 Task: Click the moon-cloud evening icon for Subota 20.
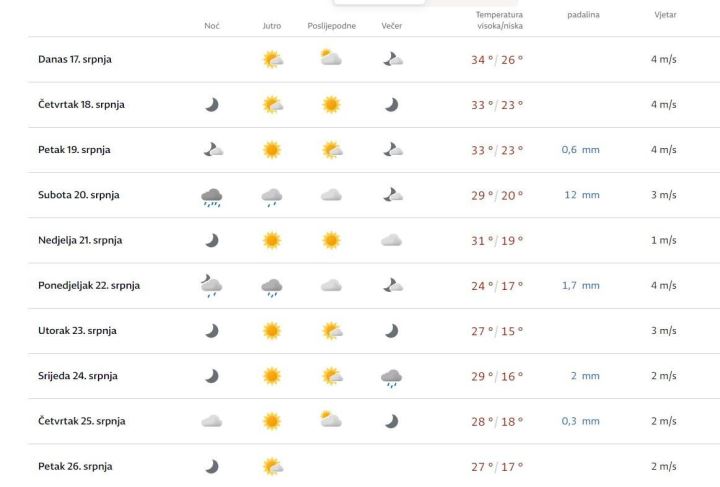pos(393,195)
